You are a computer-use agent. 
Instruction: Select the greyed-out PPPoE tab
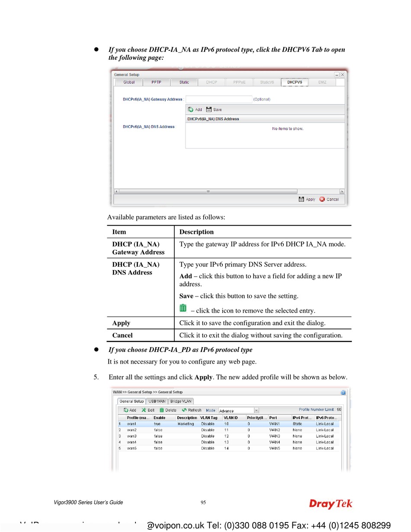coord(239,82)
